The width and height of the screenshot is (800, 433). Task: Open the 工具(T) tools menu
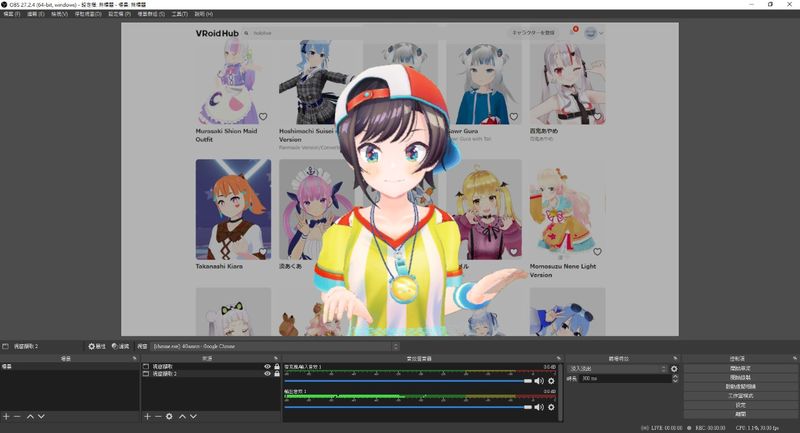click(180, 14)
